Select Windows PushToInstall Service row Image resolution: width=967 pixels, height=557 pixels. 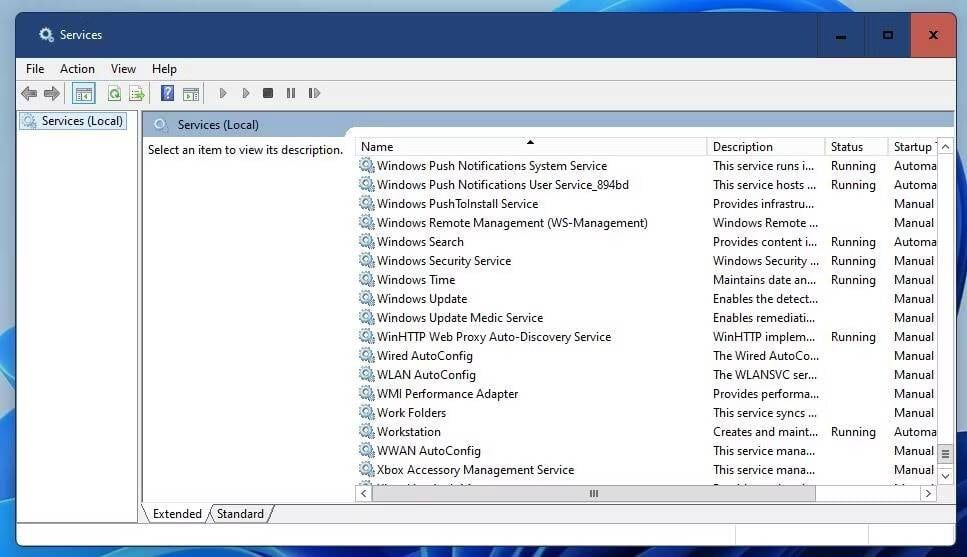648,204
